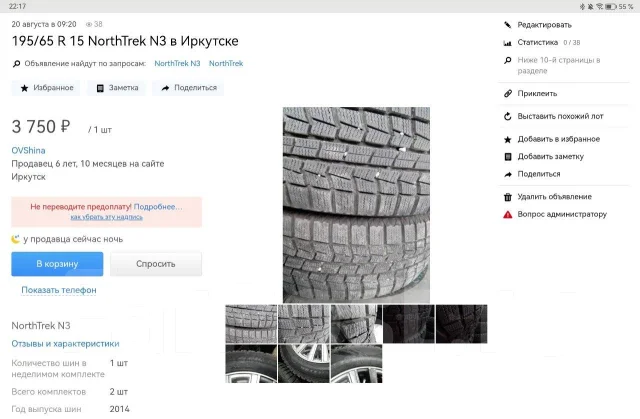Select fifth dark thumbnail in the top row
The height and width of the screenshot is (419, 640).
point(461,324)
